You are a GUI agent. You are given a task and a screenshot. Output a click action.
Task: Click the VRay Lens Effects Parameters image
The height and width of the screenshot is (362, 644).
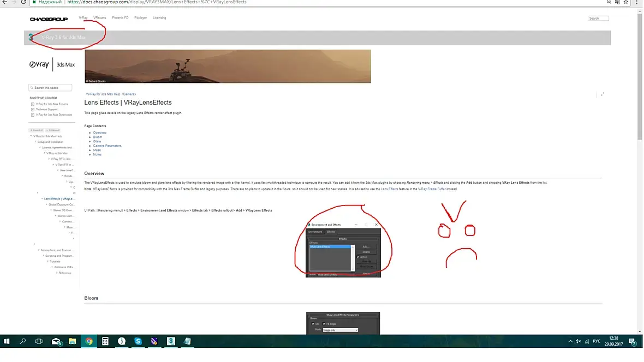pos(343,323)
